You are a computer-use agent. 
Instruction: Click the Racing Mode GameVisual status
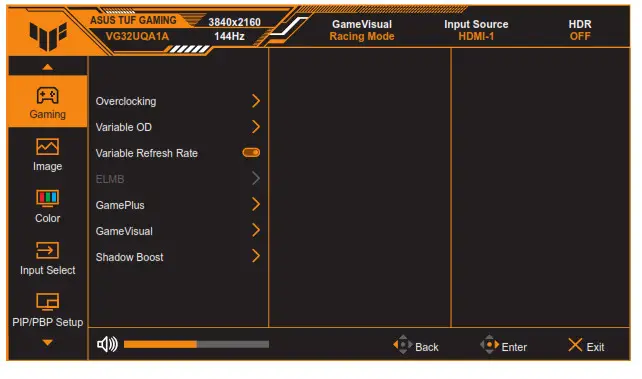point(362,36)
